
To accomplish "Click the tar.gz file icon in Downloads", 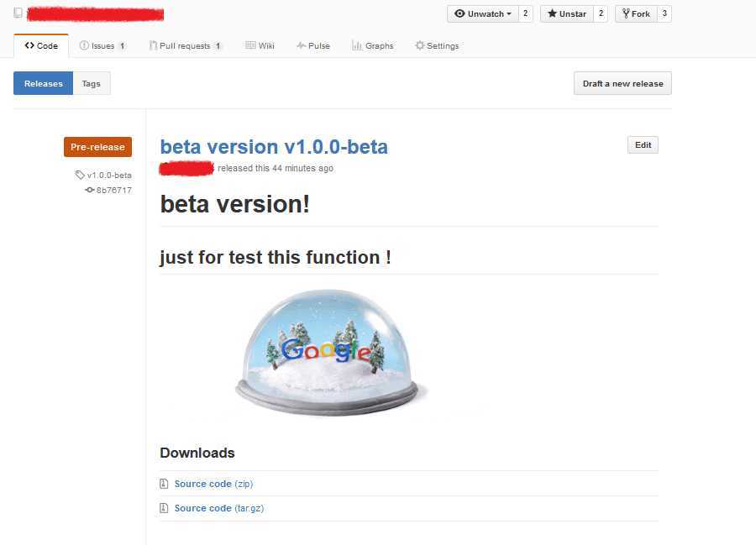I will click(165, 508).
